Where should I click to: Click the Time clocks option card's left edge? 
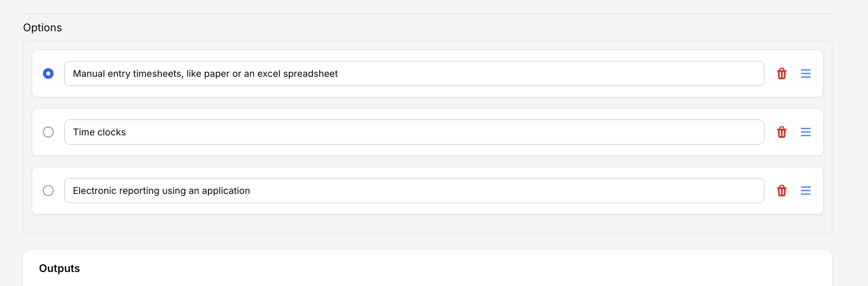pyautogui.click(x=36, y=132)
